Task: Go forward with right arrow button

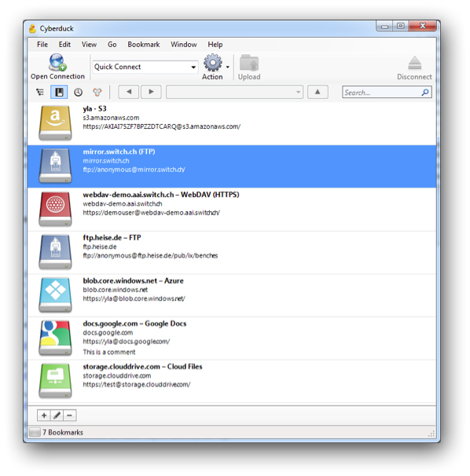Action: [x=151, y=92]
